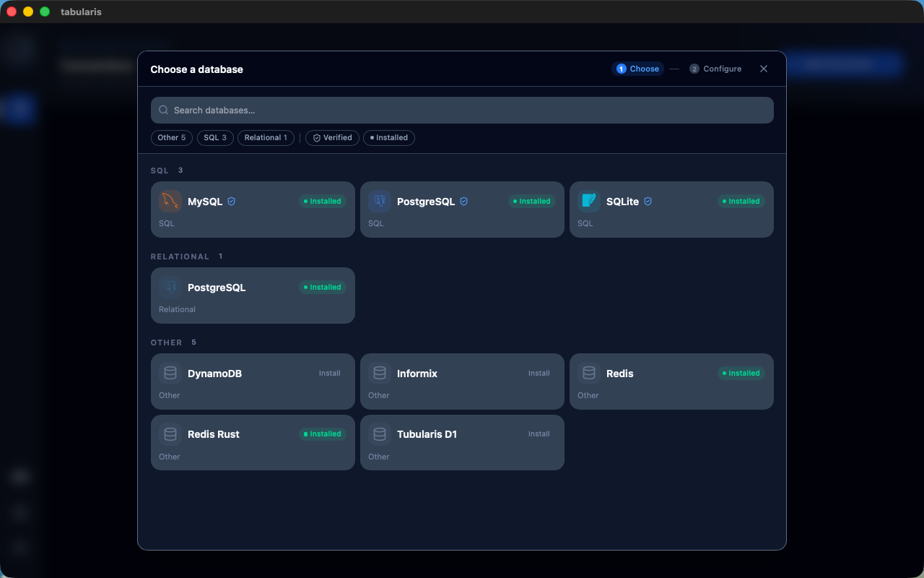The height and width of the screenshot is (578, 924).
Task: Select the Redis Rust name text
Action: tap(214, 434)
